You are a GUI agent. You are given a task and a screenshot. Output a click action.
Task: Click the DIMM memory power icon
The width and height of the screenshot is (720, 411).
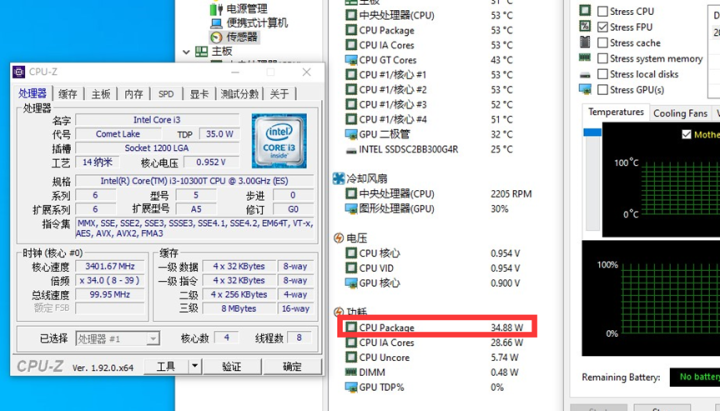click(351, 372)
